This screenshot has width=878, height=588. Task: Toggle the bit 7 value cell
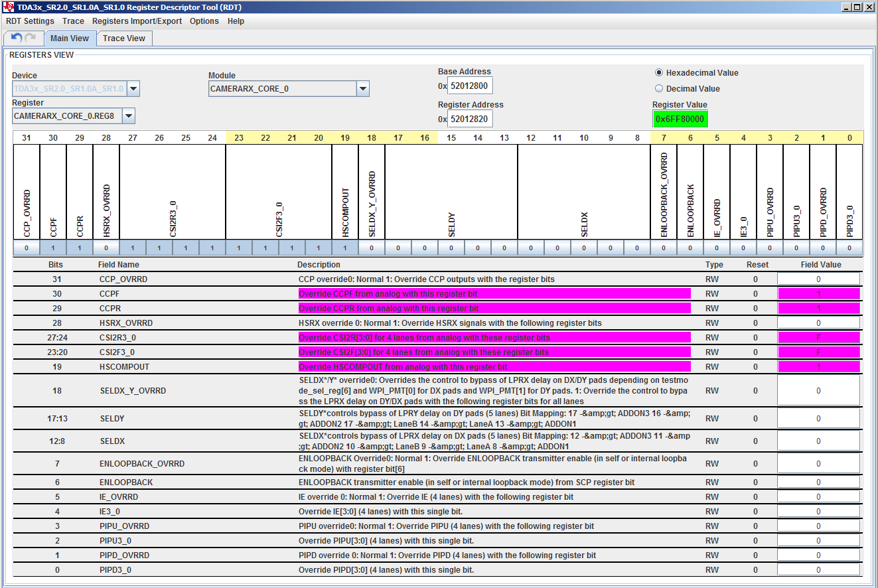pos(664,248)
